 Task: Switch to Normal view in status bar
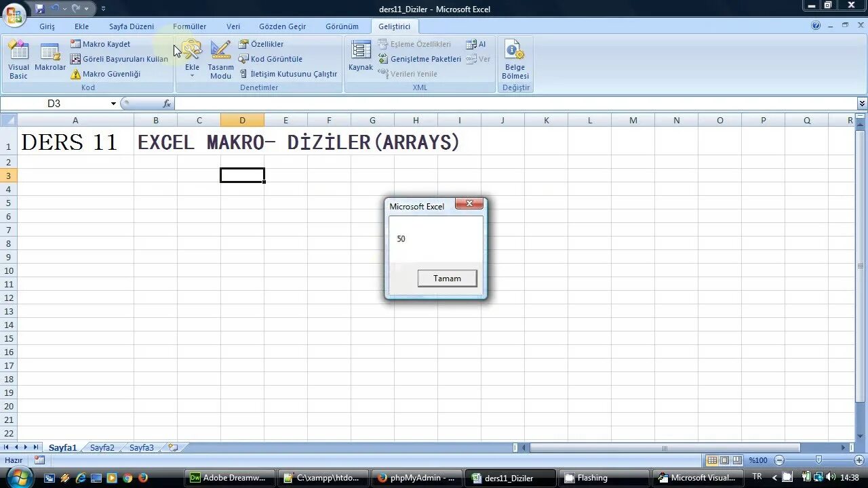pos(712,460)
